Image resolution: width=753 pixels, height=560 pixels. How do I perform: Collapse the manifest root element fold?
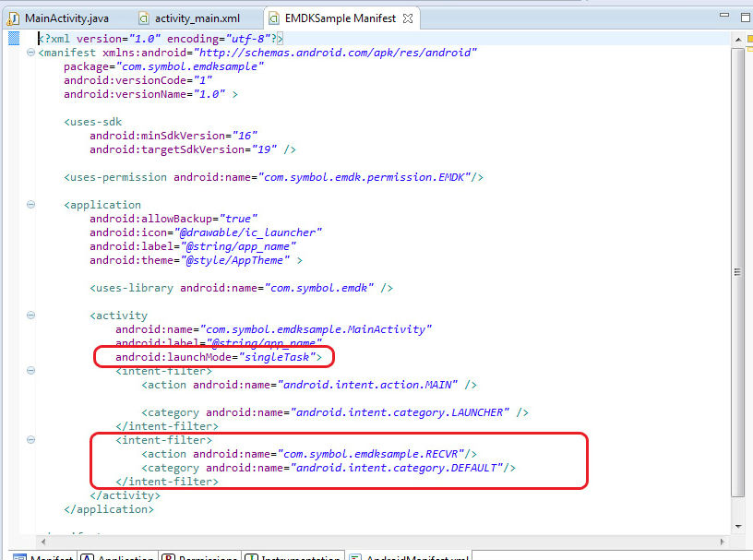pyautogui.click(x=30, y=53)
